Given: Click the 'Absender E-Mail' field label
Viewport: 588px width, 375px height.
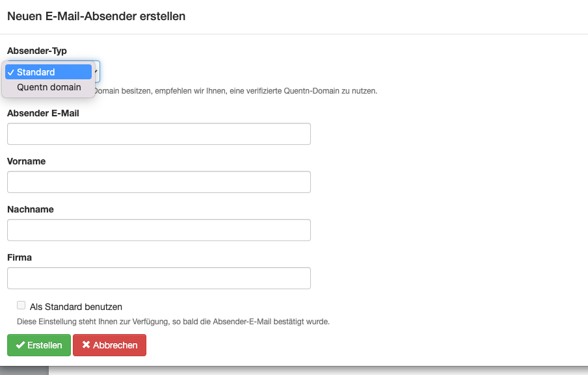Looking at the screenshot, I should [x=43, y=113].
